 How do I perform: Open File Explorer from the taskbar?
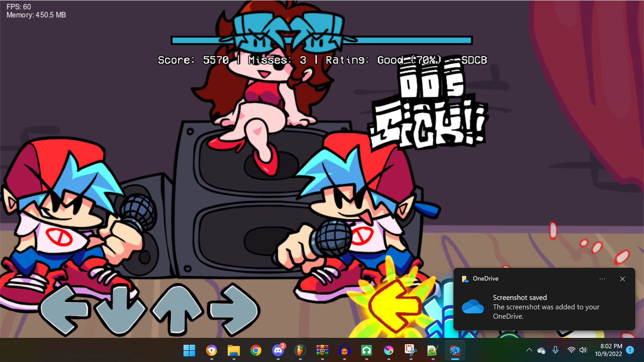click(x=233, y=351)
